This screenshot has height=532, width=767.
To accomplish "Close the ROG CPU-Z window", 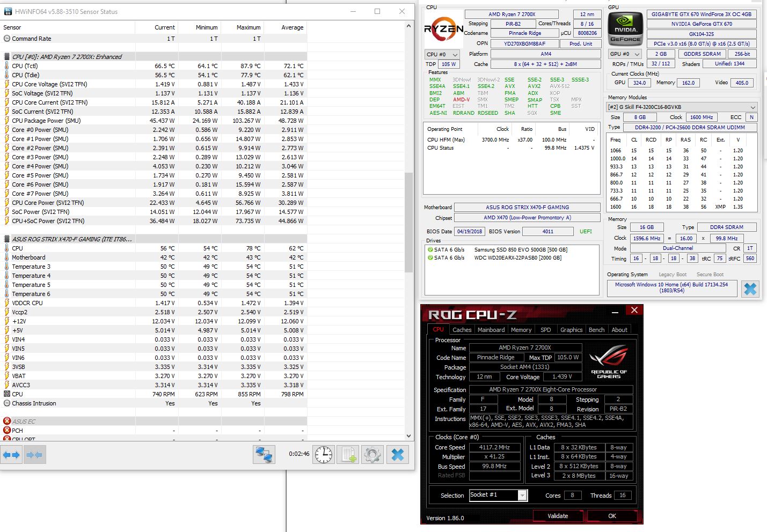I will click(x=634, y=310).
